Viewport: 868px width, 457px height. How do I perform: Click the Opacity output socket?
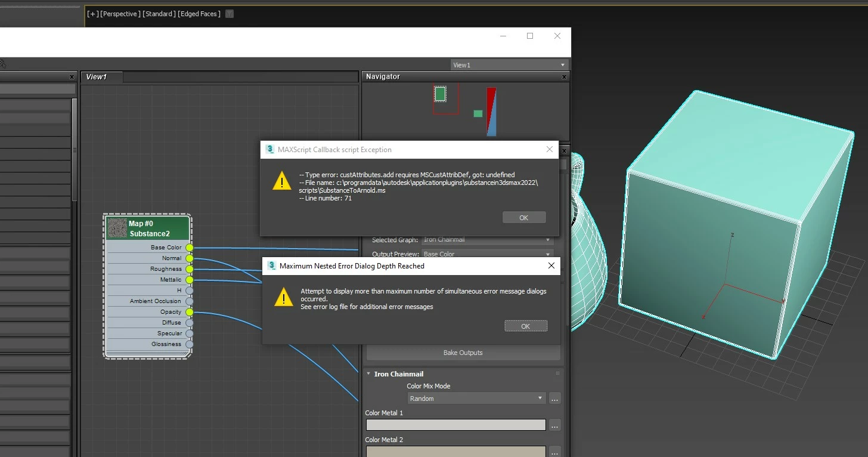(189, 312)
